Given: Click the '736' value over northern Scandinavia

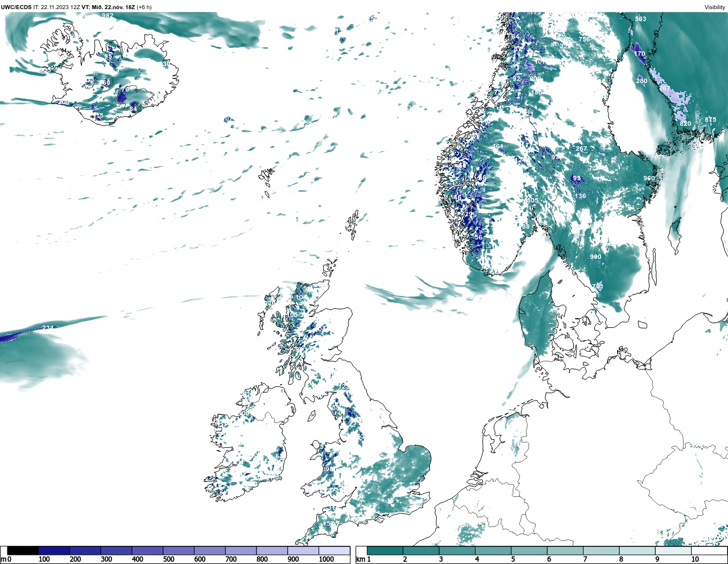Looking at the screenshot, I should click(584, 39).
